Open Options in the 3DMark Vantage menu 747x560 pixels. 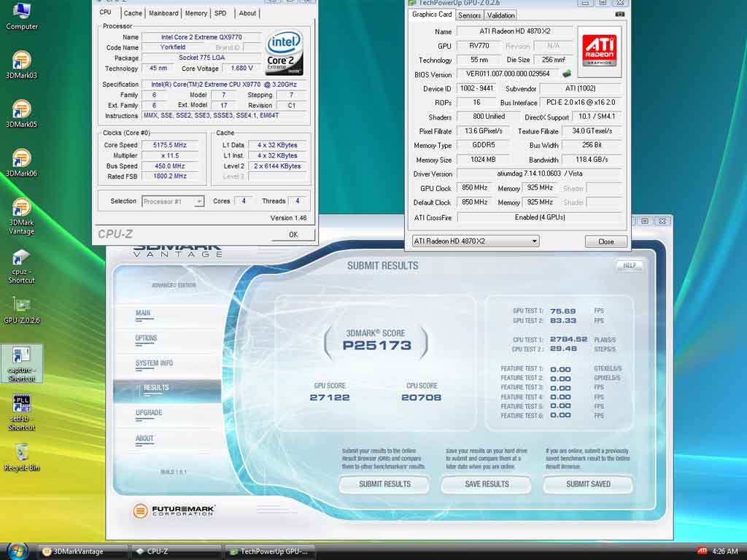pos(146,338)
